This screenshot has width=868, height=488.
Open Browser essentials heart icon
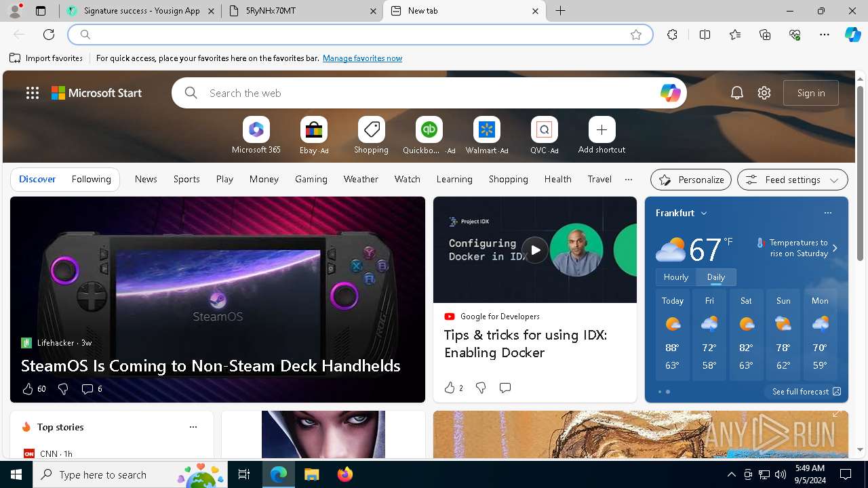pyautogui.click(x=795, y=35)
